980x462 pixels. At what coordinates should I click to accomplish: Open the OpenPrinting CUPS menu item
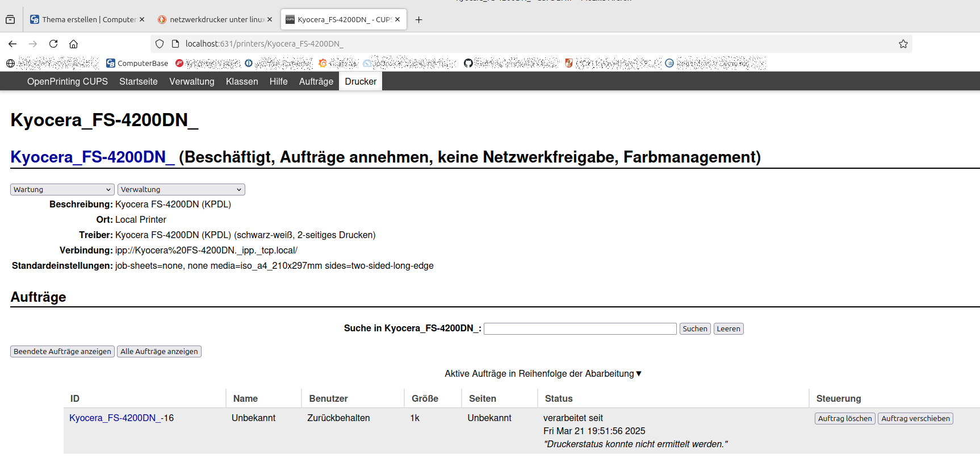68,81
